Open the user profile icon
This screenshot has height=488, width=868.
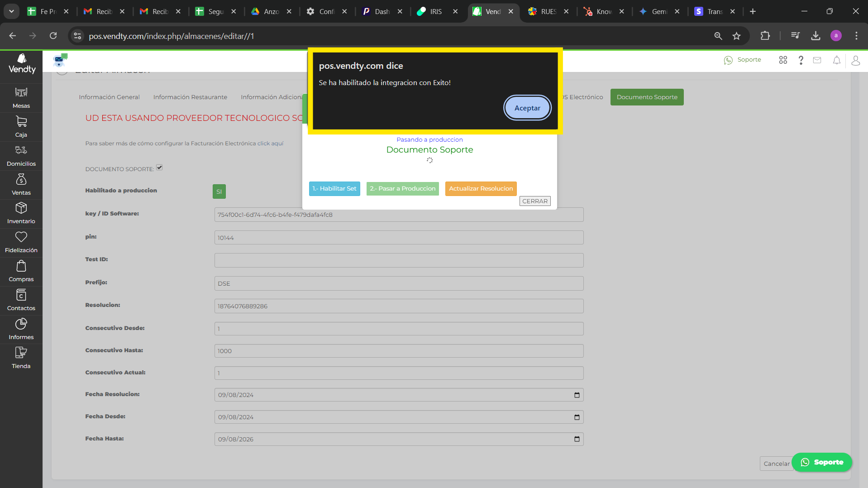pyautogui.click(x=855, y=60)
